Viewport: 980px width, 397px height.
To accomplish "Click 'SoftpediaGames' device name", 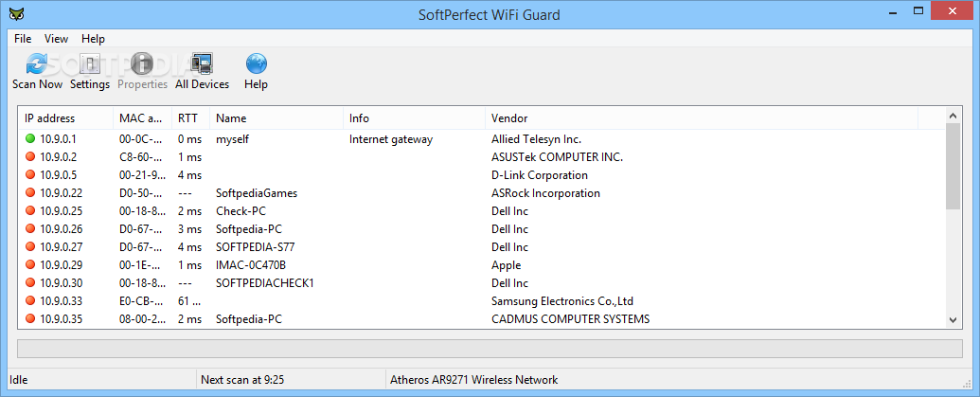I will point(257,193).
